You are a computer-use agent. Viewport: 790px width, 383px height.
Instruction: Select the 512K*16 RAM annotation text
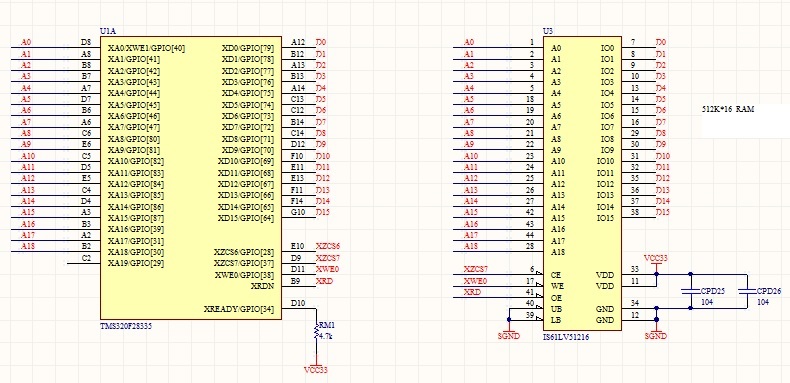pos(728,109)
